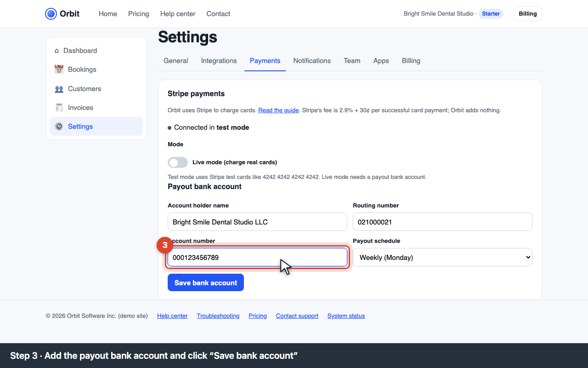The image size is (588, 368).
Task: Switch to the Integrations tab
Action: 219,61
